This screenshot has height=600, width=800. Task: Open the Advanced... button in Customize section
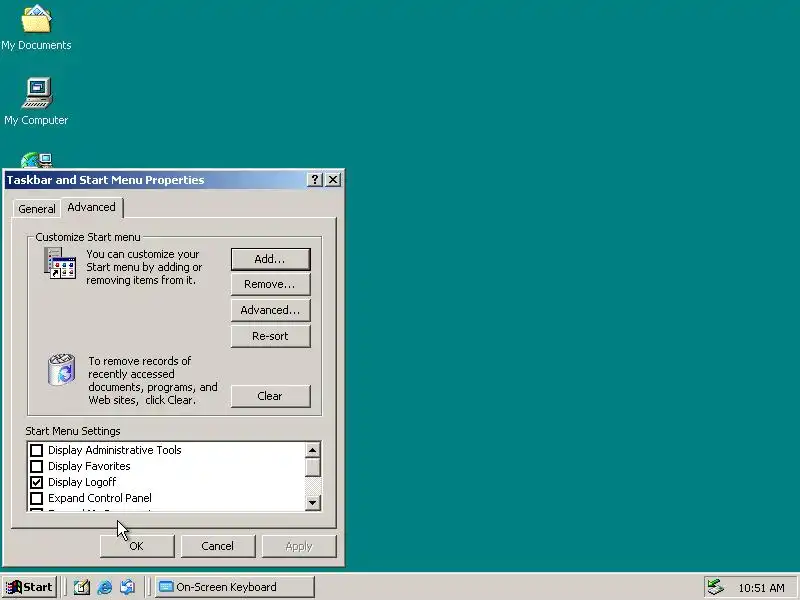pyautogui.click(x=270, y=310)
